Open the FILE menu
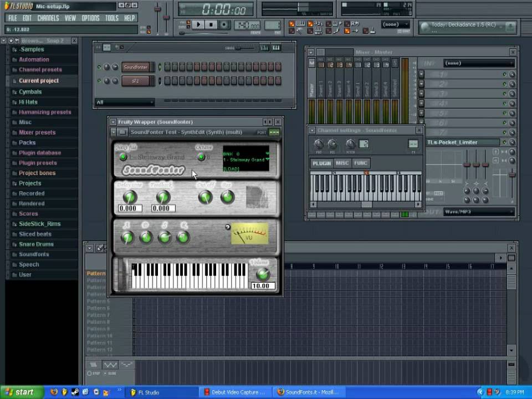The image size is (532, 399). pos(13,18)
